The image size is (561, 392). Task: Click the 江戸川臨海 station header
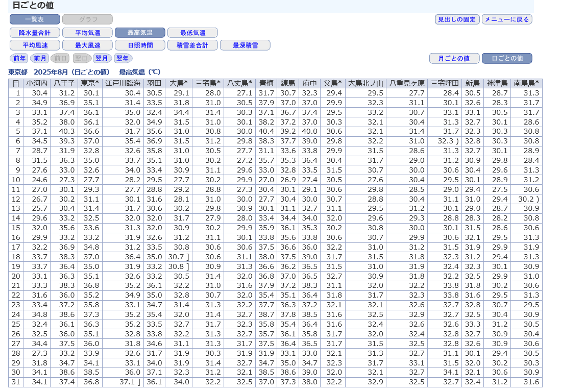pyautogui.click(x=123, y=83)
